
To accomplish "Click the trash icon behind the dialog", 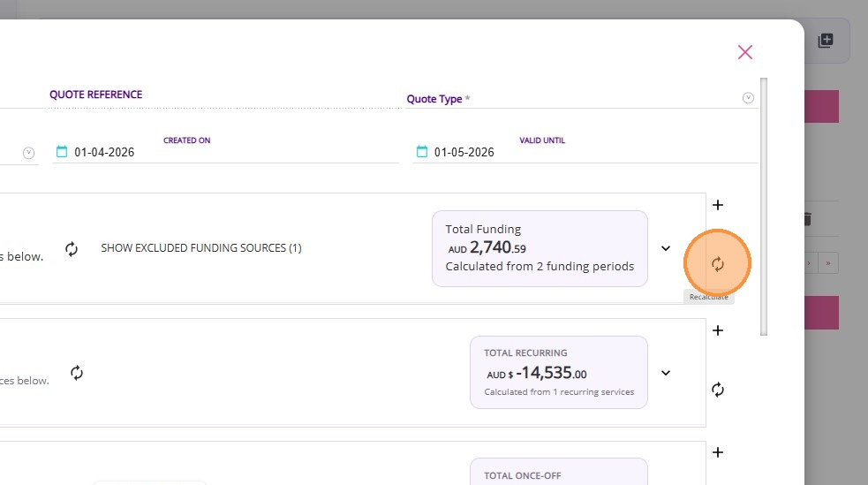I will [x=806, y=218].
